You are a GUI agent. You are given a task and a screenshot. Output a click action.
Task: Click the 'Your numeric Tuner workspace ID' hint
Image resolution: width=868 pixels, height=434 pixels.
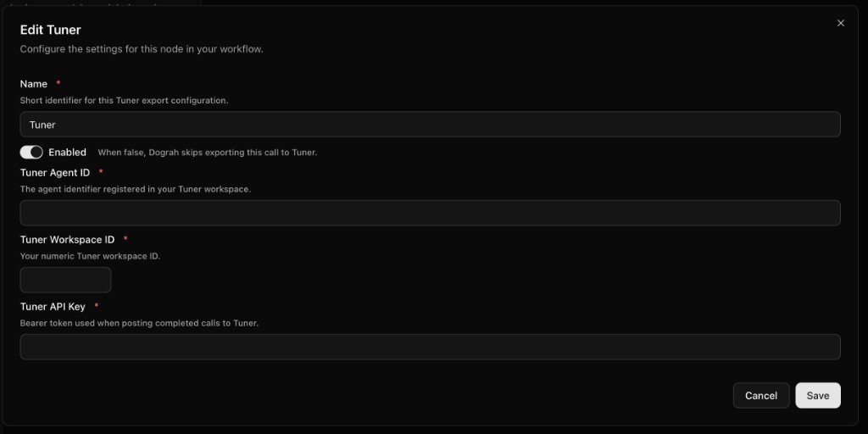tap(90, 256)
